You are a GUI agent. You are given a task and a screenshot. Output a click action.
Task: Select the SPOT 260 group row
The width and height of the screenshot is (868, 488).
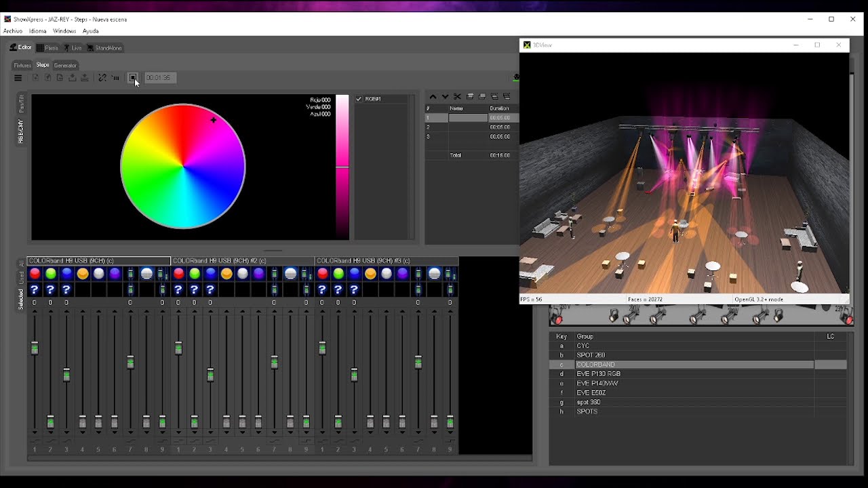591,355
